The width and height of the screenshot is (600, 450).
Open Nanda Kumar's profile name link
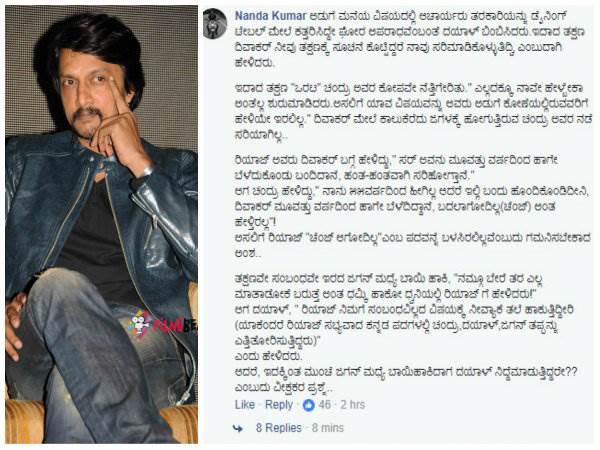pos(270,16)
